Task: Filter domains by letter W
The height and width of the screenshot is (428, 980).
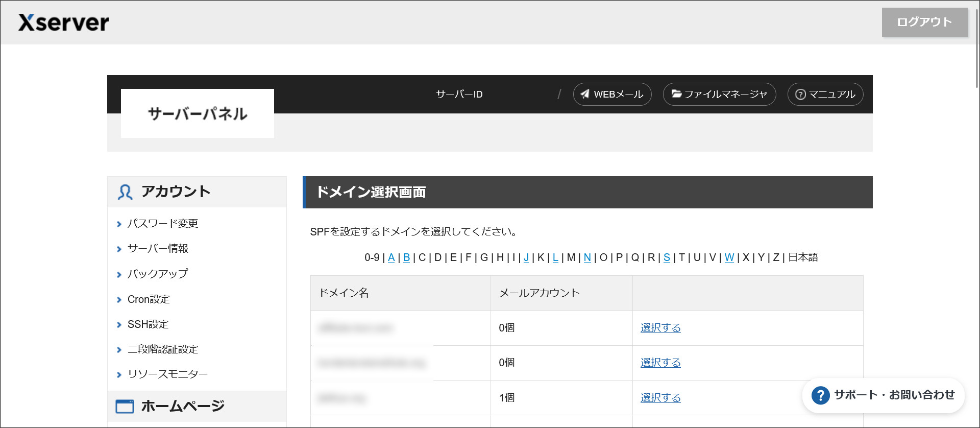Action: (729, 257)
